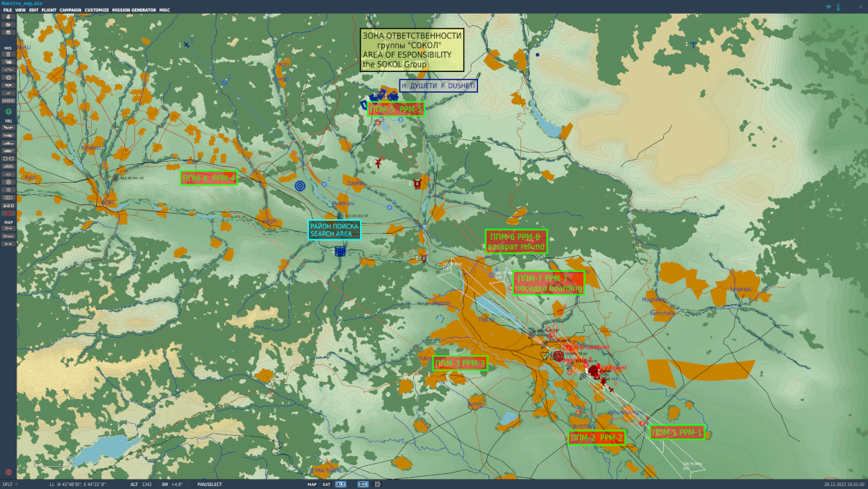This screenshot has height=489, width=868.
Task: Open the green go/fly mission button
Action: click(x=9, y=111)
